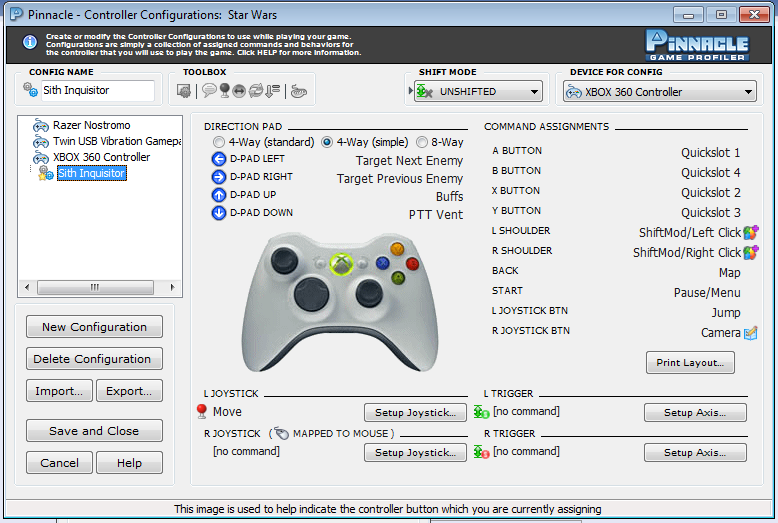Click the New Configuration button

click(x=94, y=327)
